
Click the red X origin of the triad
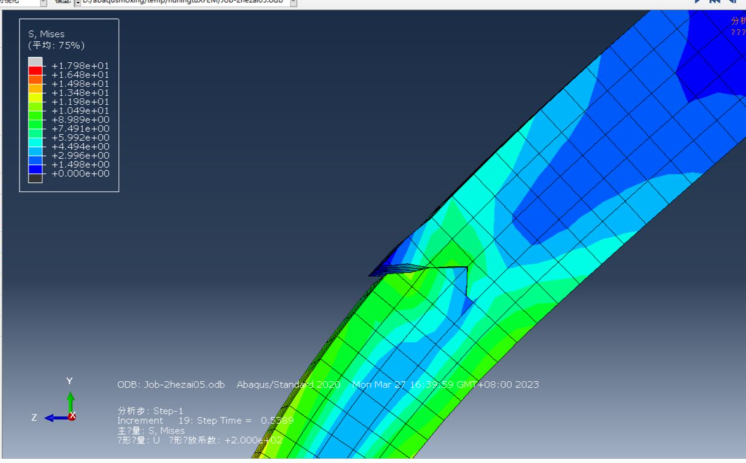coord(71,416)
